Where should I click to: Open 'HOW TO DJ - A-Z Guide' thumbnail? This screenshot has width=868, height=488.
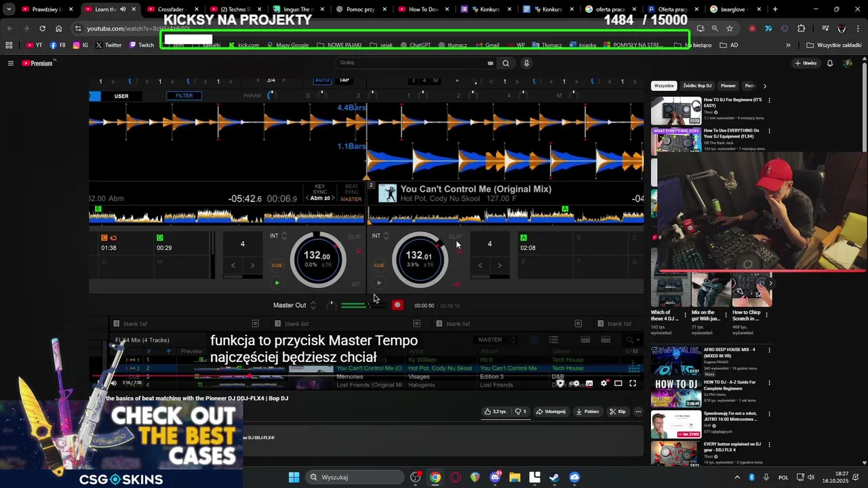pyautogui.click(x=676, y=392)
